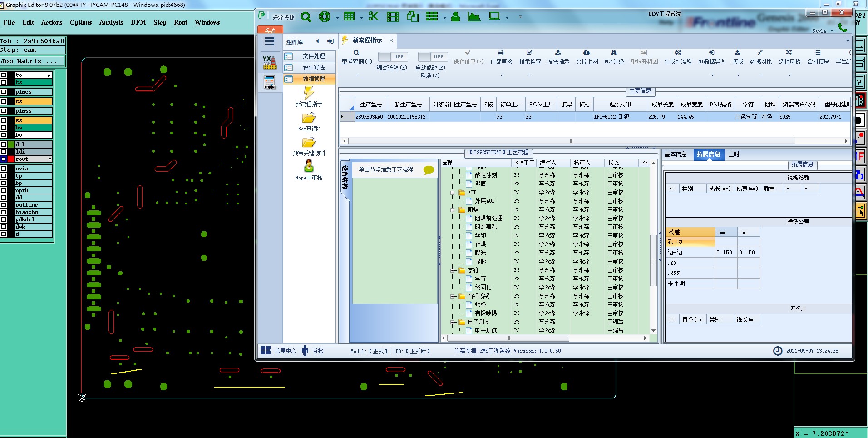Image resolution: width=868 pixels, height=438 pixels.
Task: Open dropdown arrow under 型号查询(F)
Action: [x=357, y=75]
